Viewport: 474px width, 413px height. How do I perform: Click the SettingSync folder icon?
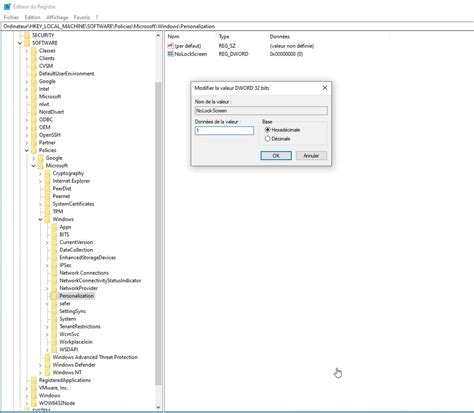tap(55, 311)
